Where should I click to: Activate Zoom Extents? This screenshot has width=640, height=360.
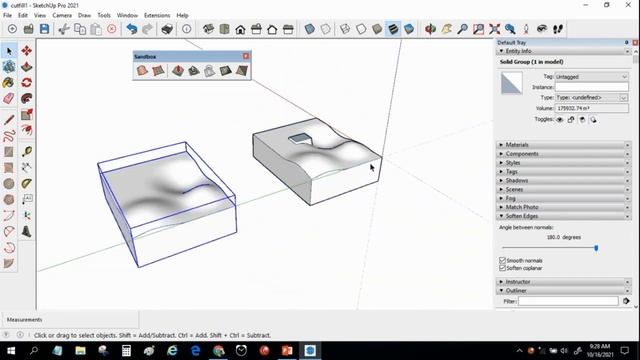pos(494,29)
